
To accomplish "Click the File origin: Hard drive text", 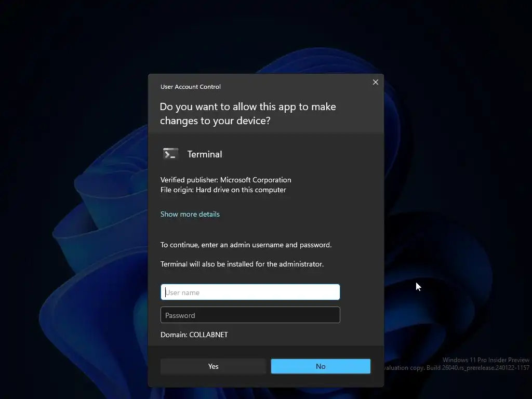I will [223, 190].
